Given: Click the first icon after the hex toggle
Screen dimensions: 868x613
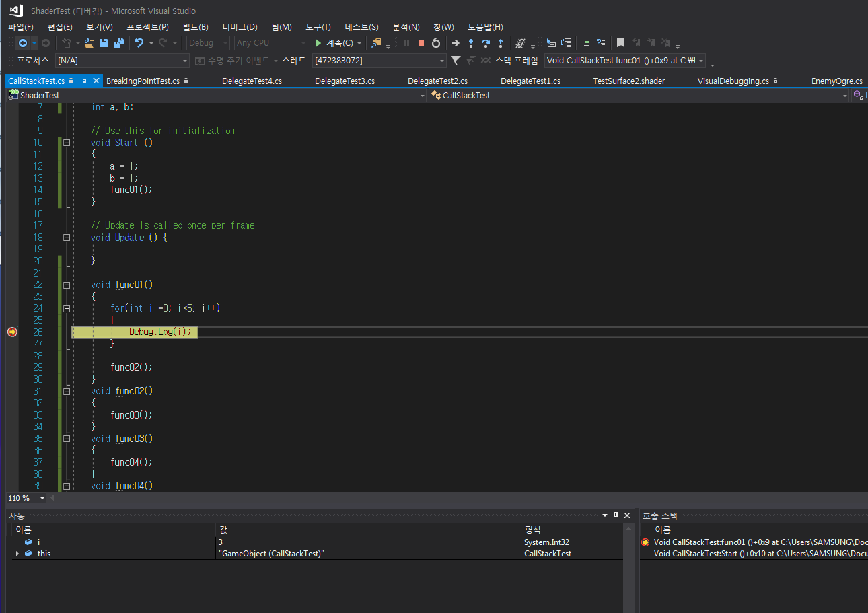Looking at the screenshot, I should pyautogui.click(x=551, y=43).
